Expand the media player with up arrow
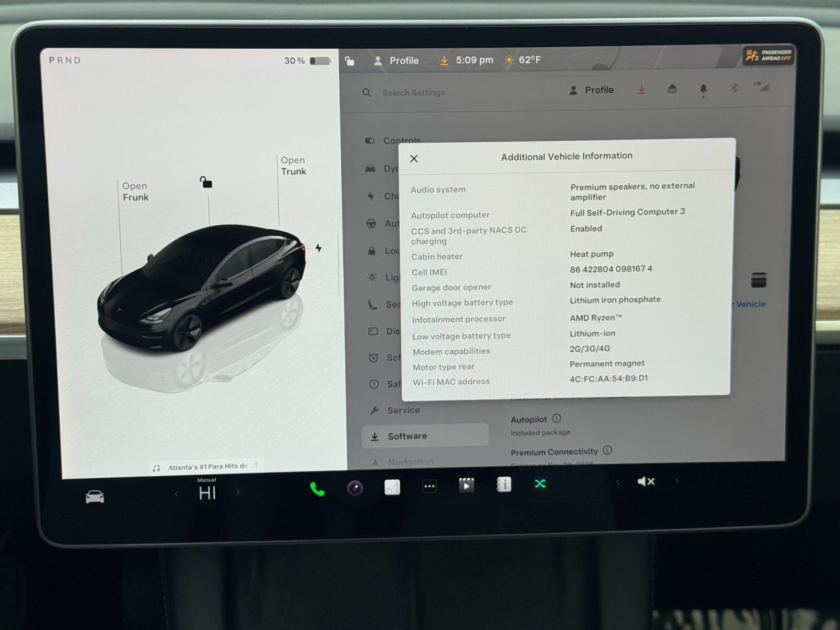The height and width of the screenshot is (630, 840). tap(256, 466)
